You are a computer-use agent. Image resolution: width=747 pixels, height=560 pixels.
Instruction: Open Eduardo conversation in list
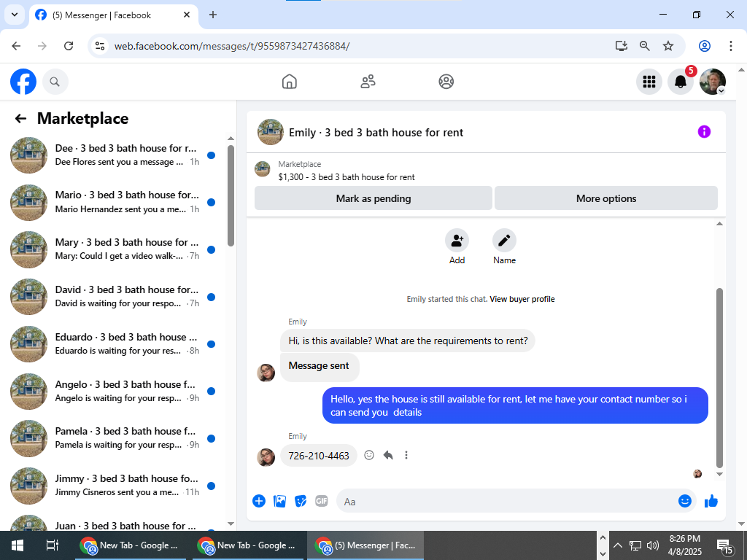point(113,344)
